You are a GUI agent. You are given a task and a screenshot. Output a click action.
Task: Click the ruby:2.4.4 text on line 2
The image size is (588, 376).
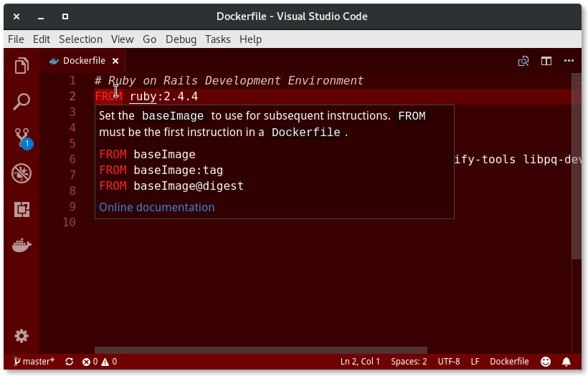pos(164,97)
